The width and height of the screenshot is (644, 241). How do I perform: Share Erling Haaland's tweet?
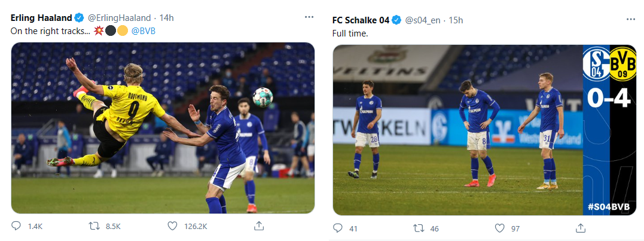tap(259, 226)
